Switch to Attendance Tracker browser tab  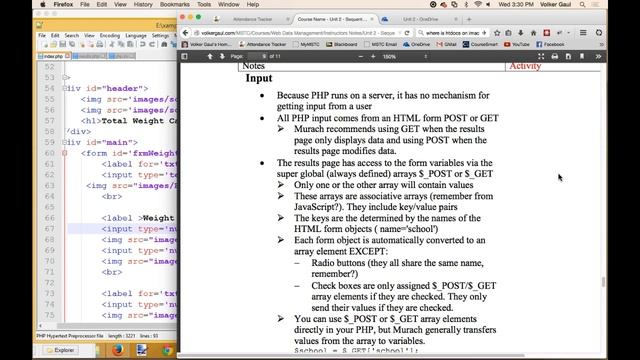252,19
